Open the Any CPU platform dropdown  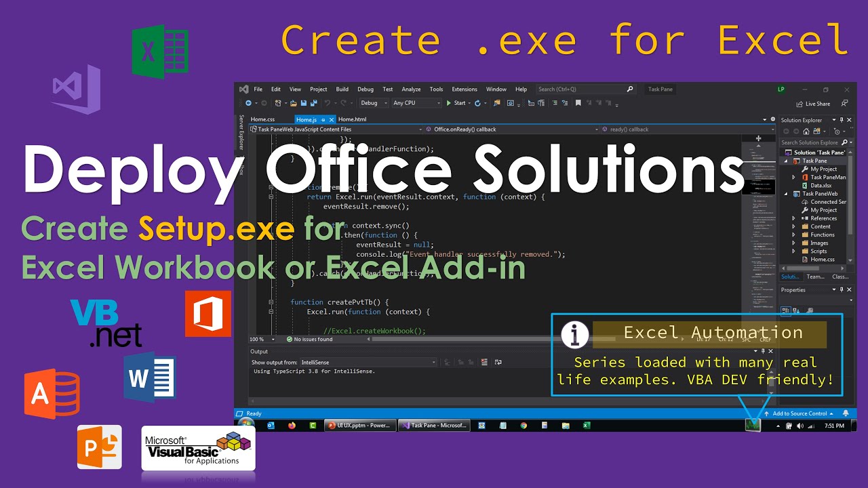click(x=416, y=103)
